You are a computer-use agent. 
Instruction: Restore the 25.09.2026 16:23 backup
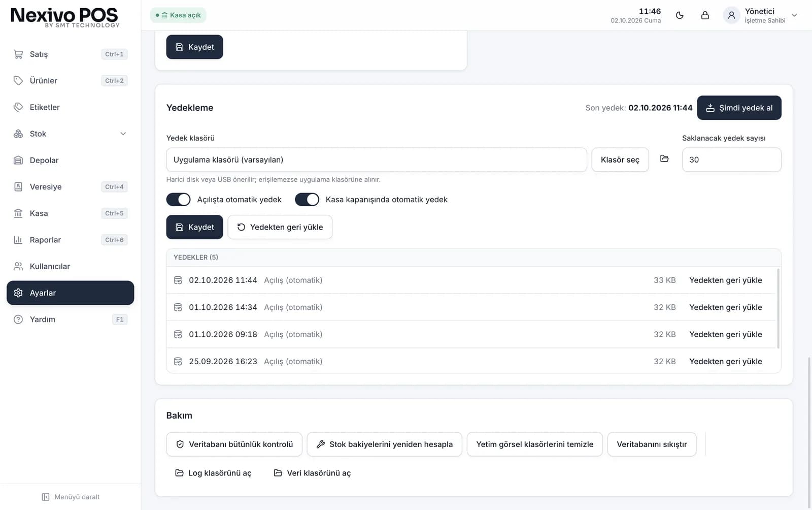[x=726, y=361]
